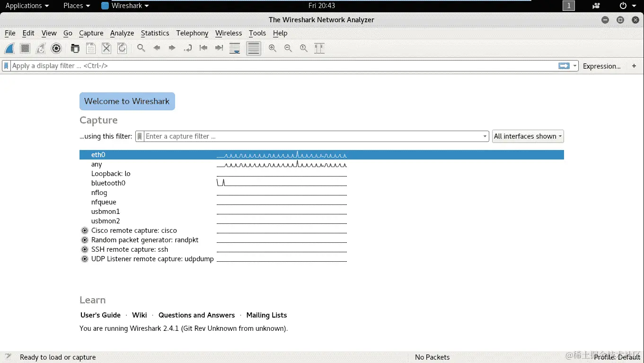The height and width of the screenshot is (363, 644).
Task: Open the File menu
Action: coord(10,33)
